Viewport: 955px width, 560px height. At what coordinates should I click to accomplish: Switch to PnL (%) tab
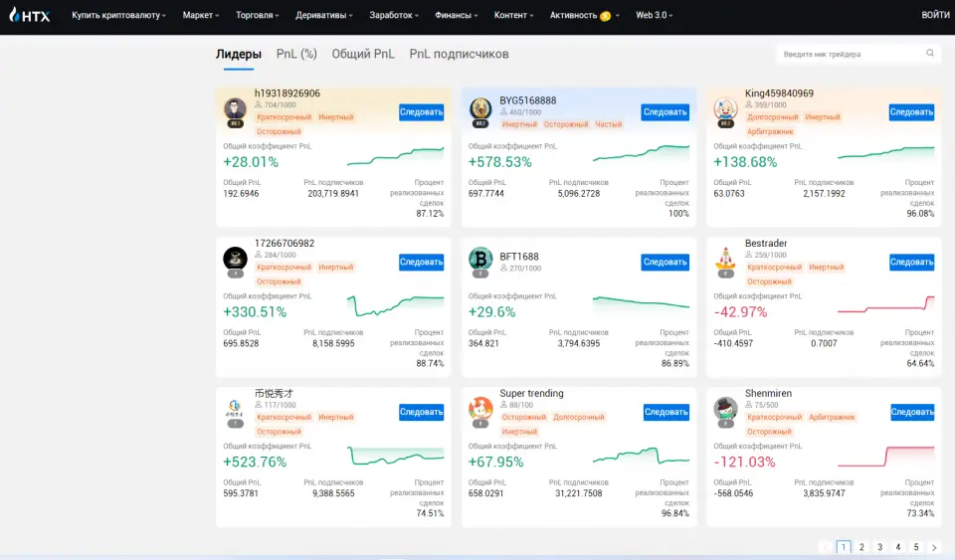(296, 54)
